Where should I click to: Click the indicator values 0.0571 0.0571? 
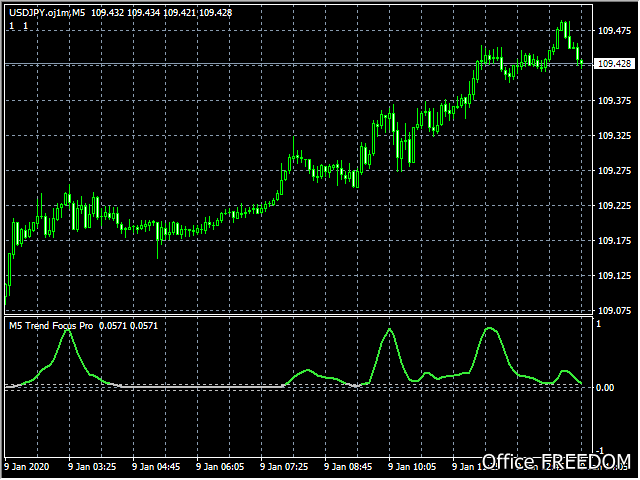pos(129,326)
